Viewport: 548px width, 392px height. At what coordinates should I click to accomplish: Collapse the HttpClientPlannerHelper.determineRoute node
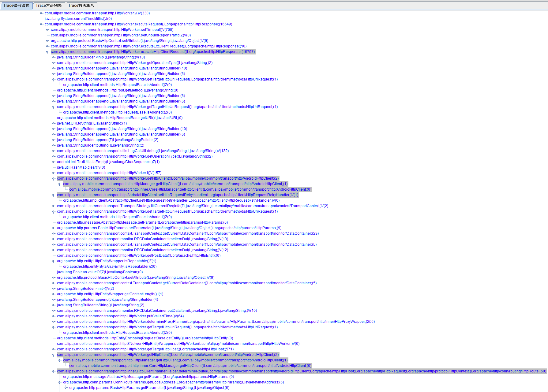click(54, 371)
